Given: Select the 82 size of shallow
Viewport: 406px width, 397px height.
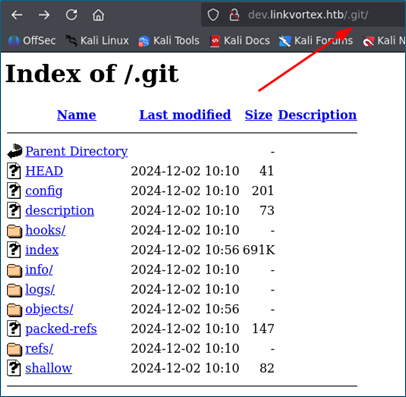Looking at the screenshot, I should pos(267,368).
